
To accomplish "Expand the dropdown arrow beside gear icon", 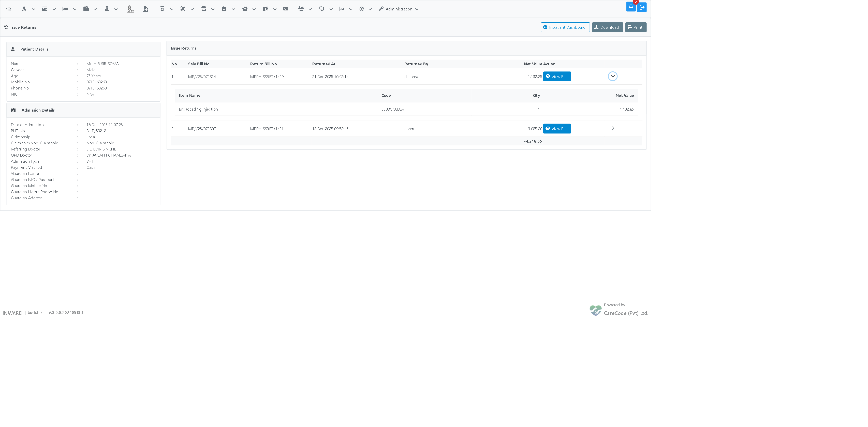I will [370, 9].
